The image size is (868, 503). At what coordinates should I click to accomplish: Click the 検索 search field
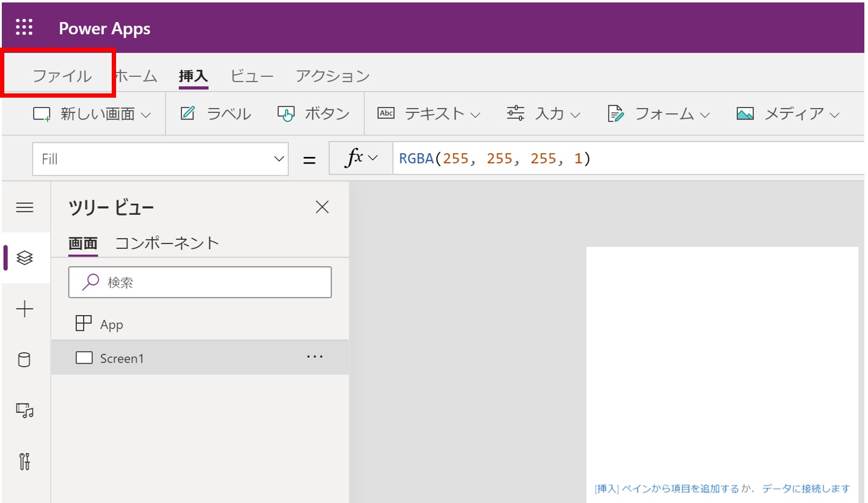(x=208, y=282)
